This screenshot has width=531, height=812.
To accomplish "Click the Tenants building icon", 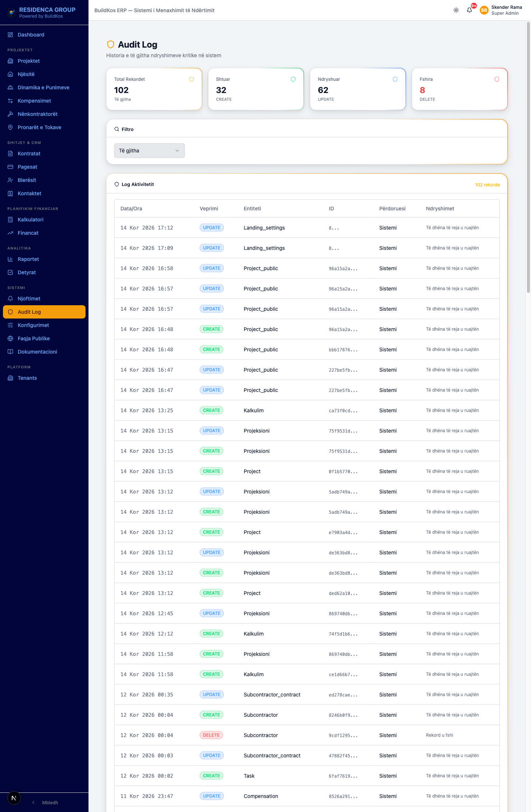I will coord(10,378).
